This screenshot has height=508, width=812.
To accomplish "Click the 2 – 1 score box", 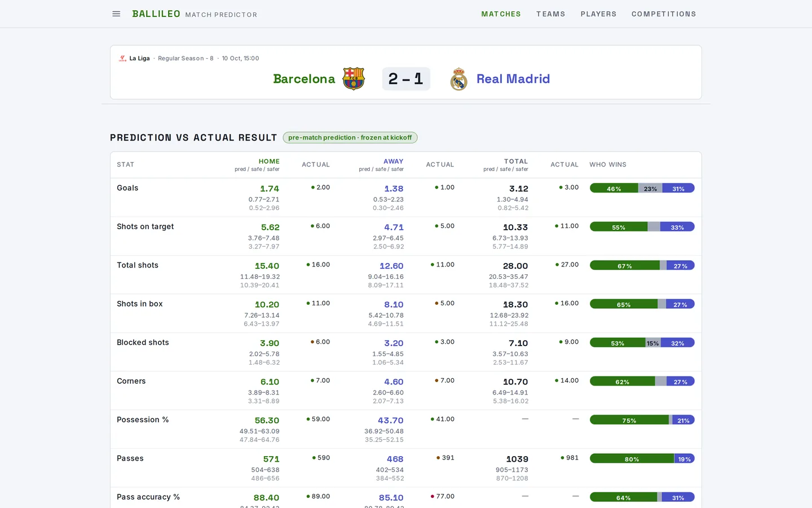I will coord(406,79).
